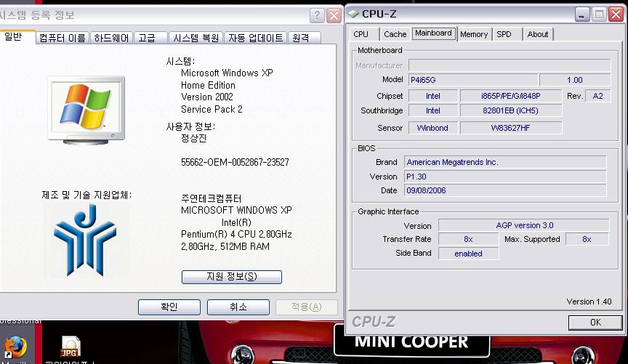Click the Version 1.40 label in CPU-Z
Viewport: 628px width, 364px height.
(589, 302)
